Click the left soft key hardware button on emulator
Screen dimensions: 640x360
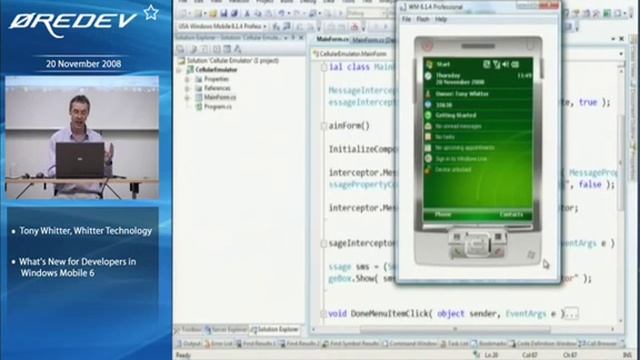coord(457,237)
